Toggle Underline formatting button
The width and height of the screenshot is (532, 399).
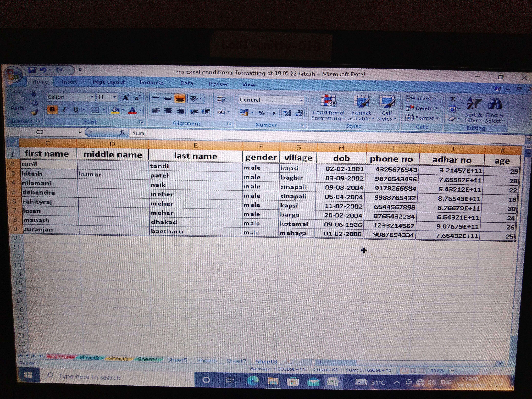pyautogui.click(x=76, y=110)
